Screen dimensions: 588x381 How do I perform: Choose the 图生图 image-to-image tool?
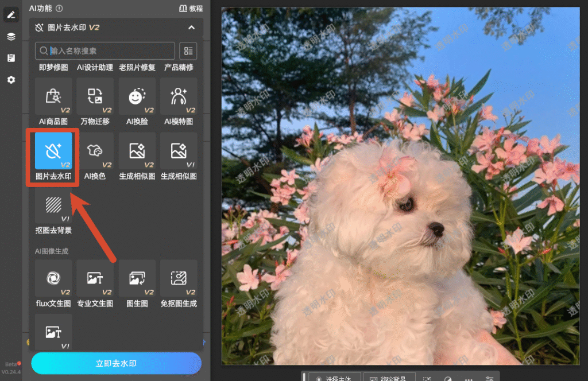137,278
